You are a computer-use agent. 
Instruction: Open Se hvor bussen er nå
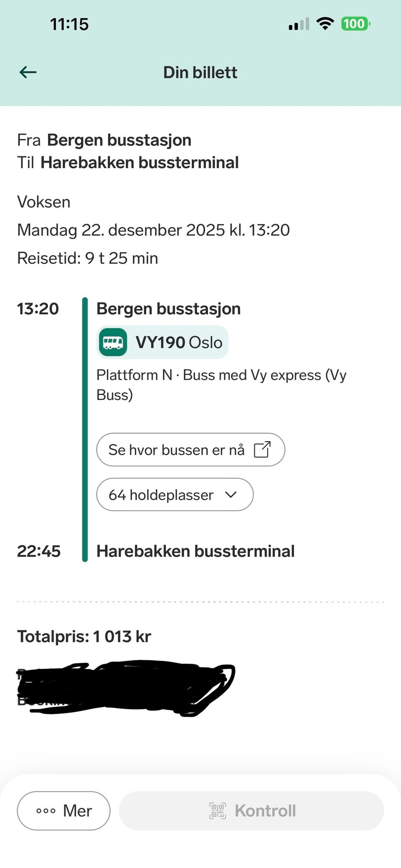click(x=177, y=450)
